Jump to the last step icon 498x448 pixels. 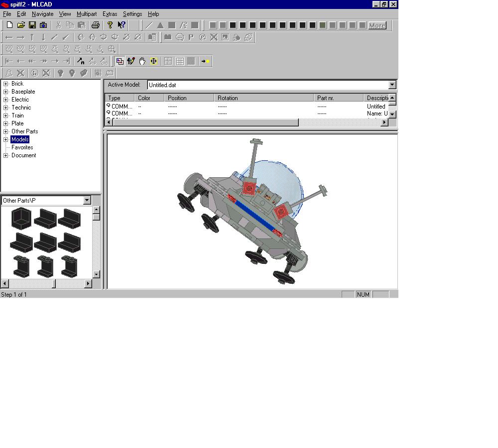point(66,61)
